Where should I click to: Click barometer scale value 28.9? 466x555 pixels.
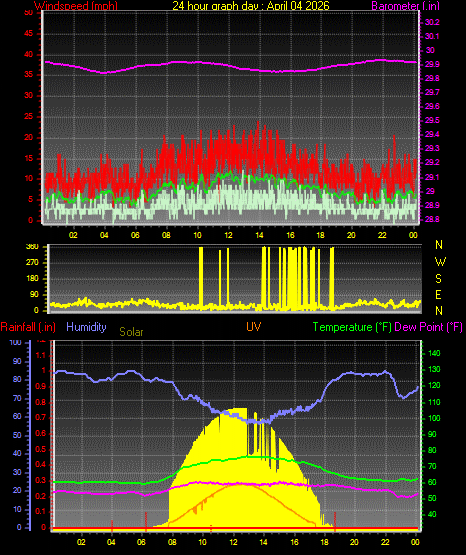[432, 205]
